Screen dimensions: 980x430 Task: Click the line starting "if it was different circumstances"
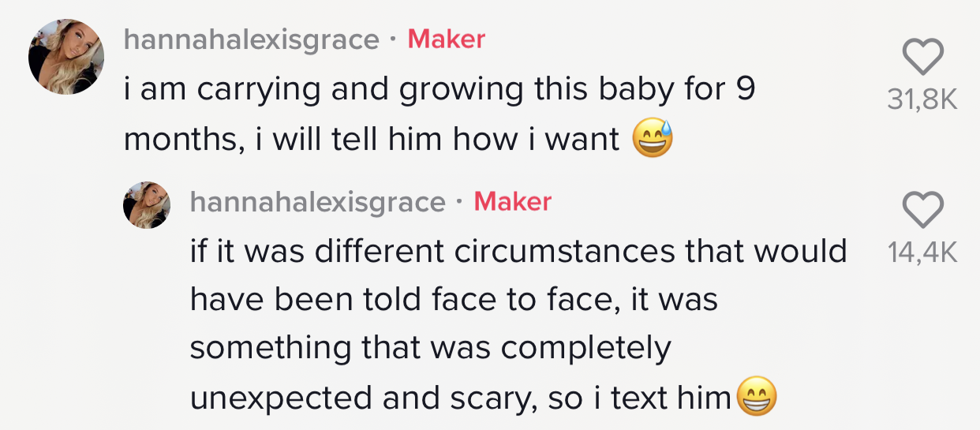pos(518,251)
